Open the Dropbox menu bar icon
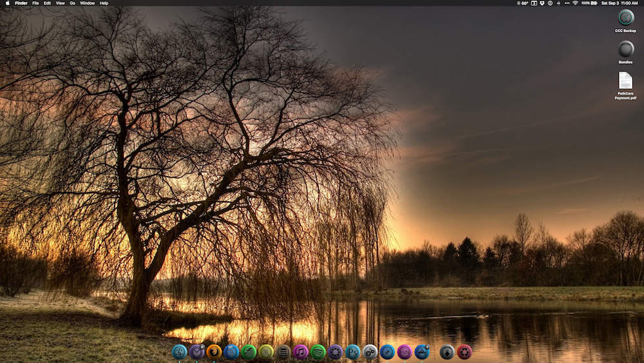The image size is (644, 363). coord(542,3)
